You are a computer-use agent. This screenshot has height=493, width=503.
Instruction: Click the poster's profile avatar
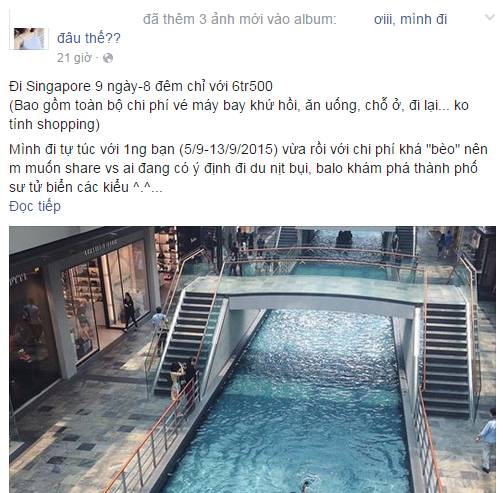(29, 39)
